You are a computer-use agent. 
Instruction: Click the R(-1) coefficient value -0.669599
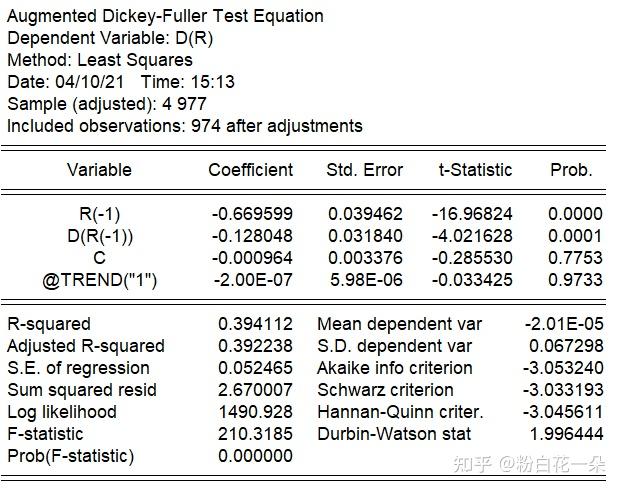tap(252, 214)
